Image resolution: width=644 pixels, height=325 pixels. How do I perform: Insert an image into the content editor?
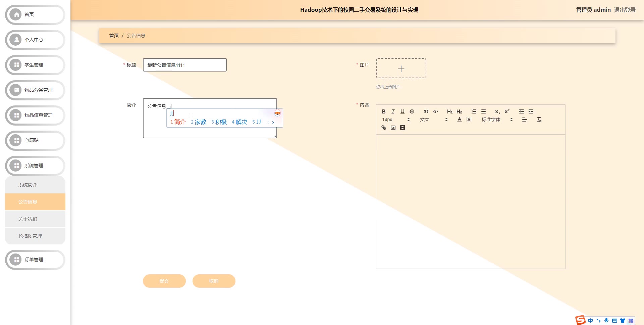point(393,128)
